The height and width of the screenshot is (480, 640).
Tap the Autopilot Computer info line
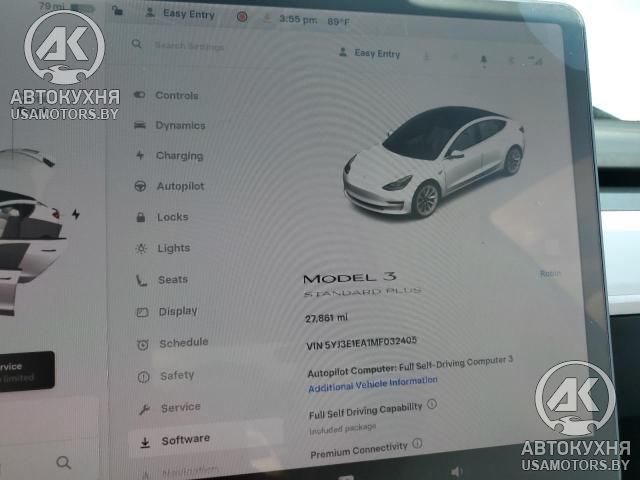pos(410,367)
